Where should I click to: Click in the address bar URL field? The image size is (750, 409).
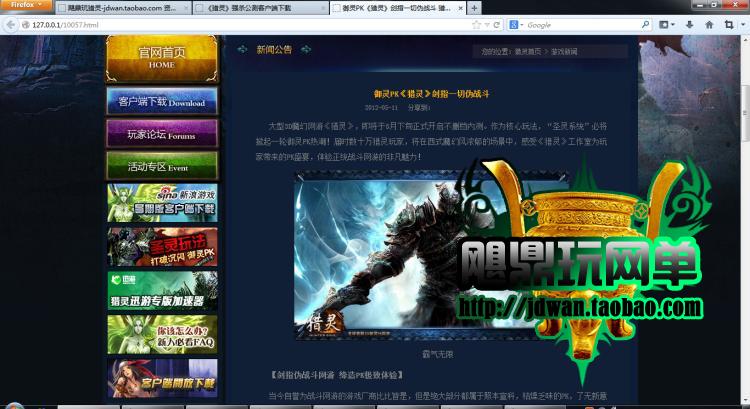(x=250, y=24)
